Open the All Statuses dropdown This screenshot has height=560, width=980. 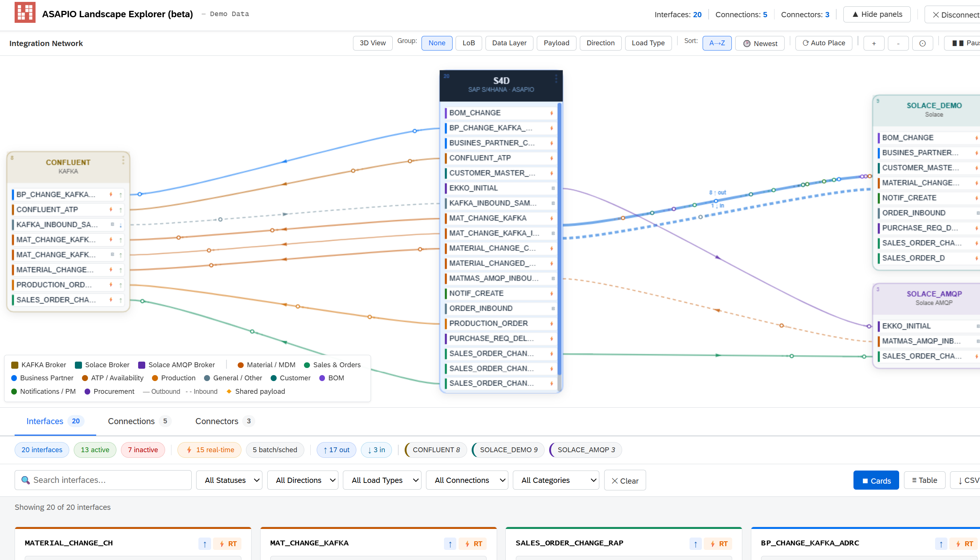click(229, 480)
